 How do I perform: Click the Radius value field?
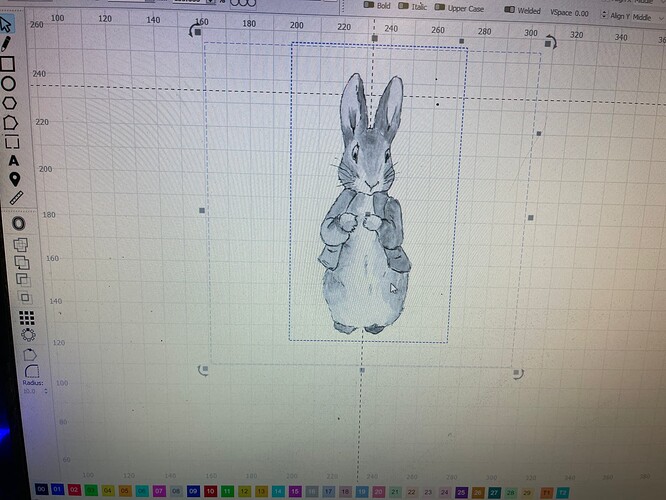tap(29, 391)
